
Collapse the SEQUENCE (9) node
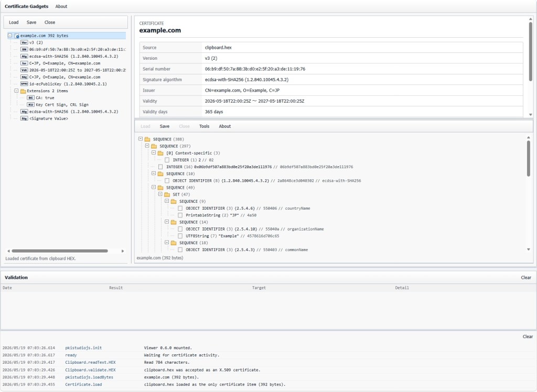167,201
